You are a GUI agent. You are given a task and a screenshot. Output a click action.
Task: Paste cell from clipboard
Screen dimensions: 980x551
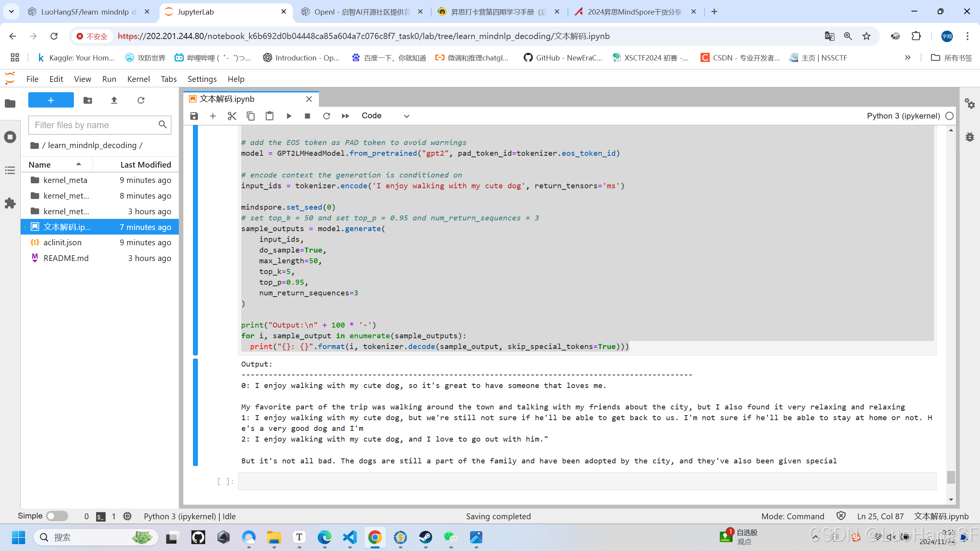click(269, 116)
